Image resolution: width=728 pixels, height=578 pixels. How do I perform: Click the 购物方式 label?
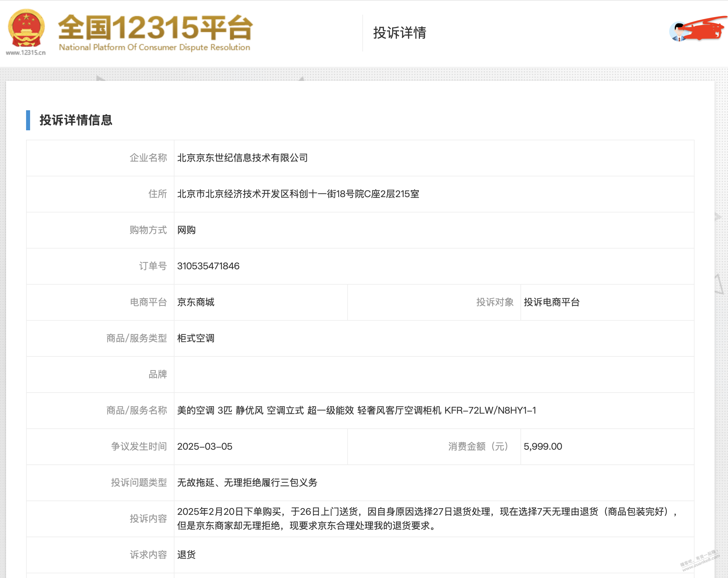point(148,230)
